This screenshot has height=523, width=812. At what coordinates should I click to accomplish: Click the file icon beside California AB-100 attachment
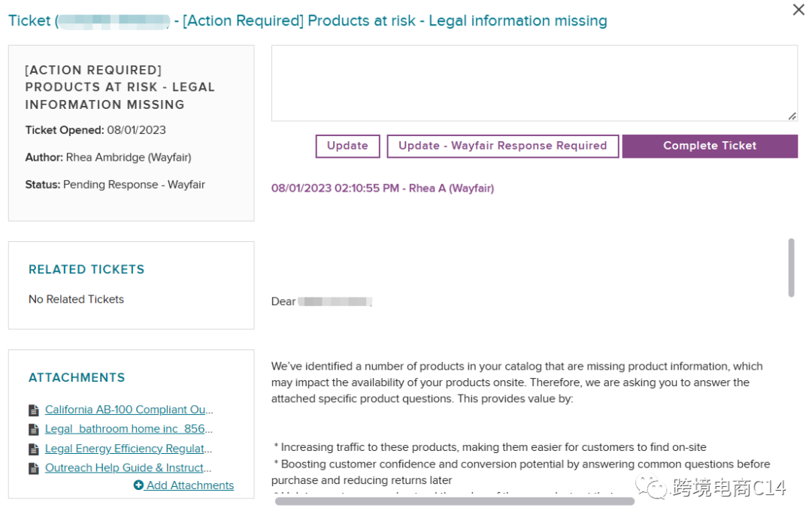coord(33,410)
